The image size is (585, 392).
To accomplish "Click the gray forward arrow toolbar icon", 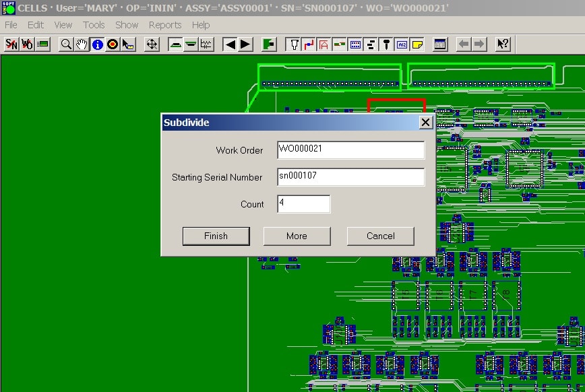I will pos(479,44).
